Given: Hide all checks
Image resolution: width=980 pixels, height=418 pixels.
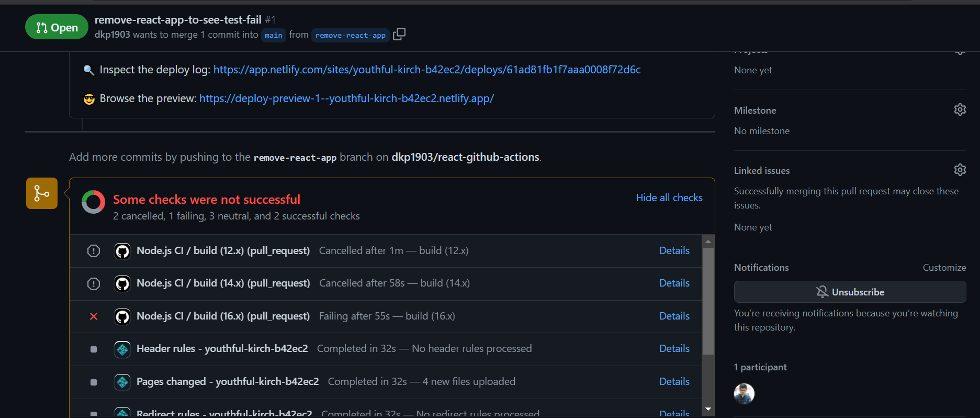Looking at the screenshot, I should coord(669,197).
